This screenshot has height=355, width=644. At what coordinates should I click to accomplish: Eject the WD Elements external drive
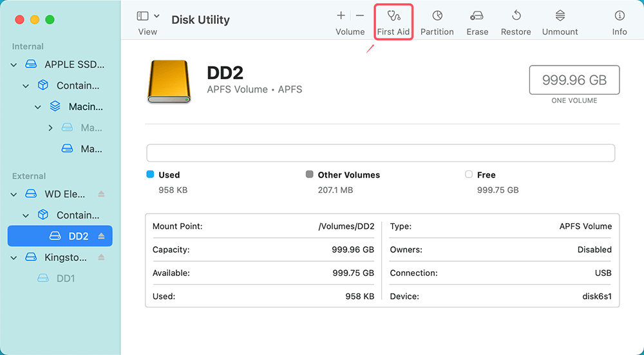101,194
